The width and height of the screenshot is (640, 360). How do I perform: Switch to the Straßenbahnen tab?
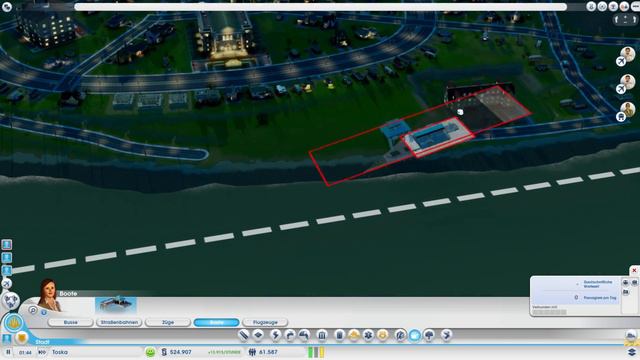[x=119, y=322]
